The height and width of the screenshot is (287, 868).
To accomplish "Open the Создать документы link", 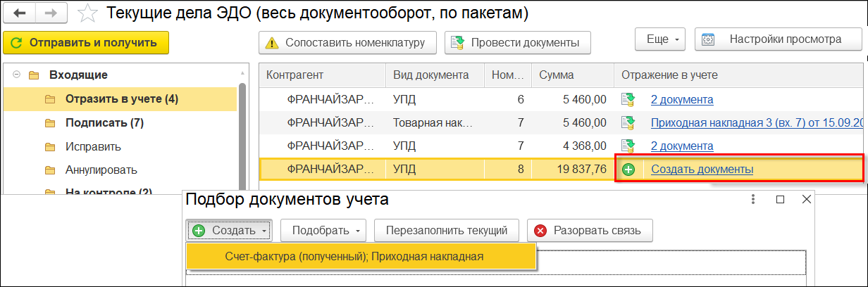I will (x=702, y=169).
